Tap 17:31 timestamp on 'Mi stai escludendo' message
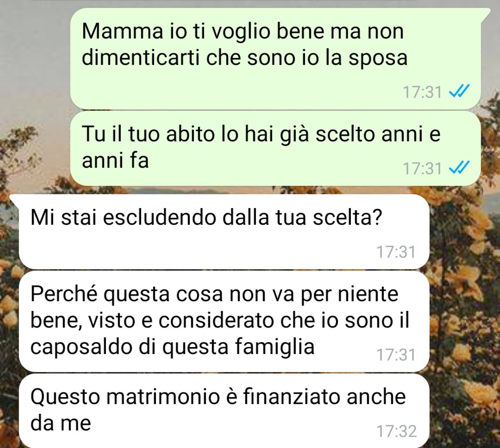Viewport: 500px width, 448px height. point(396,252)
